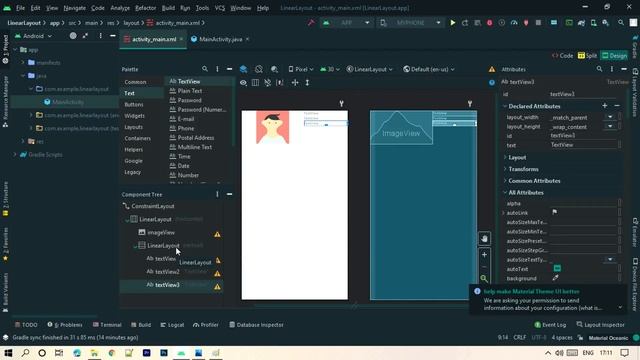Open the VCS menu
Viewport: 640px width, 360px height.
click(220, 8)
